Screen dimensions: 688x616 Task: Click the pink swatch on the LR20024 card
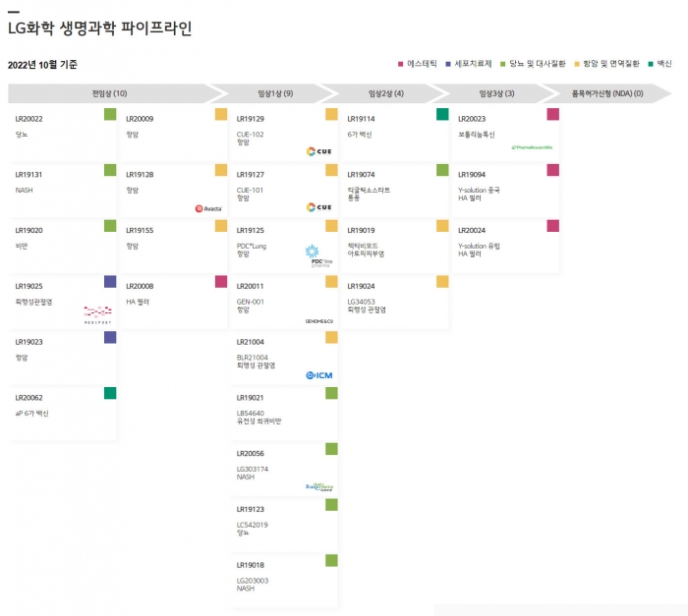point(552,226)
